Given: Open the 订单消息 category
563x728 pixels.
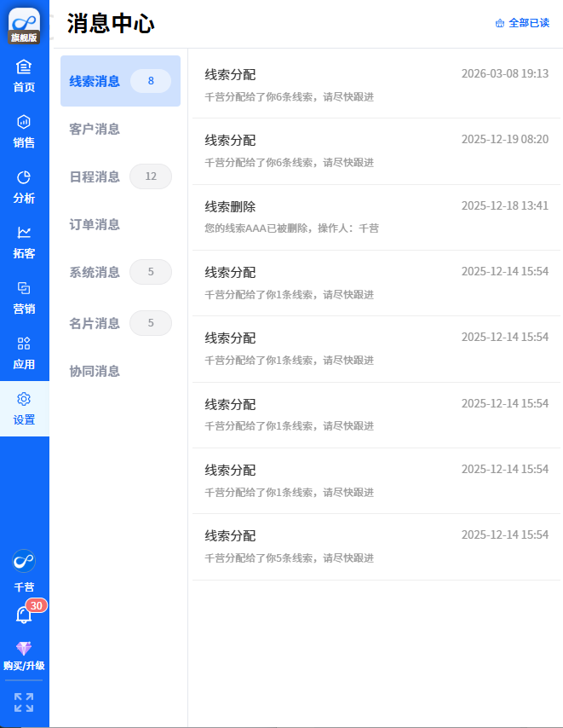Looking at the screenshot, I should click(x=95, y=224).
